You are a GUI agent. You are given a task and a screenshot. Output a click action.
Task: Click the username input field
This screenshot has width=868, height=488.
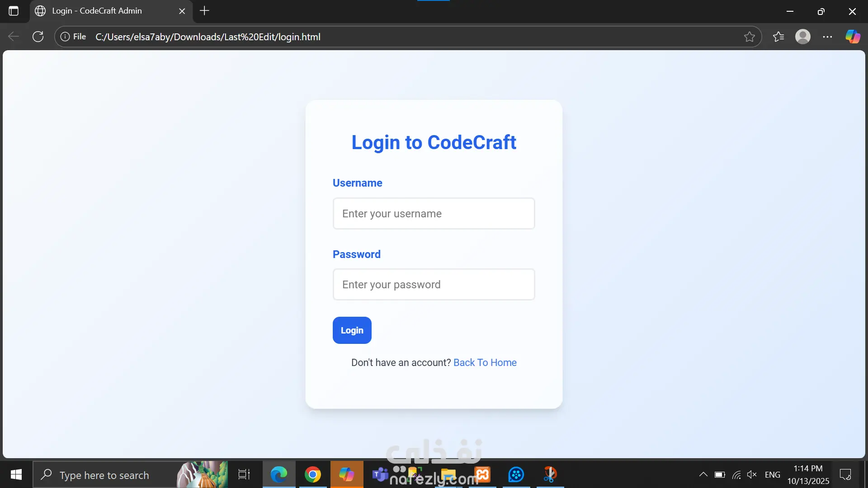tap(434, 213)
